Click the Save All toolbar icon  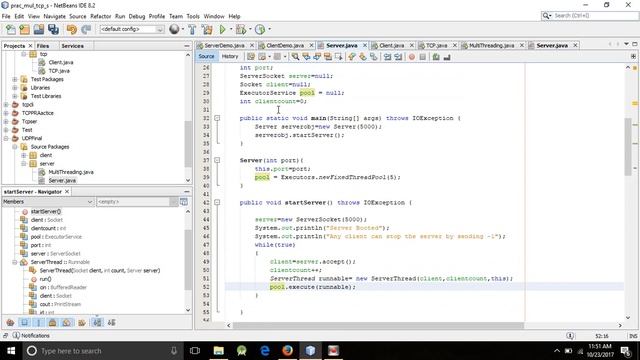tap(53, 29)
